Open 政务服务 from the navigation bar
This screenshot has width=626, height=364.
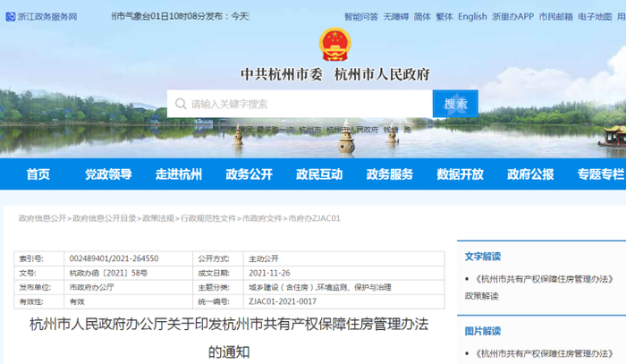pyautogui.click(x=390, y=174)
